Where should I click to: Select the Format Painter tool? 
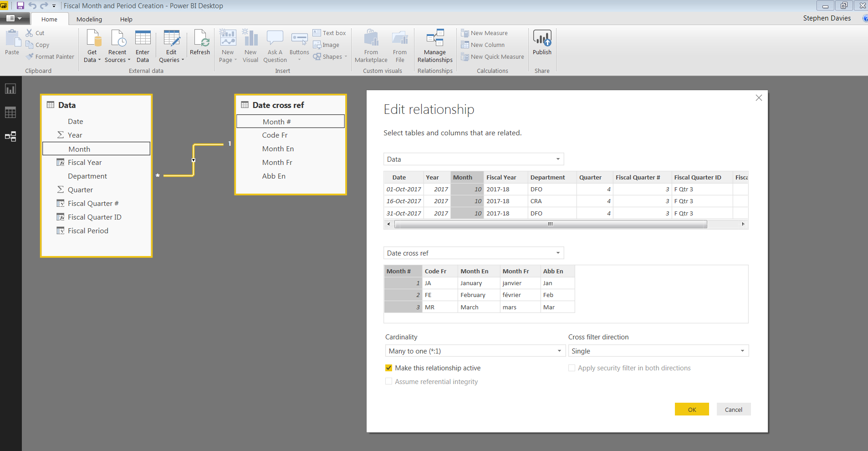click(50, 56)
